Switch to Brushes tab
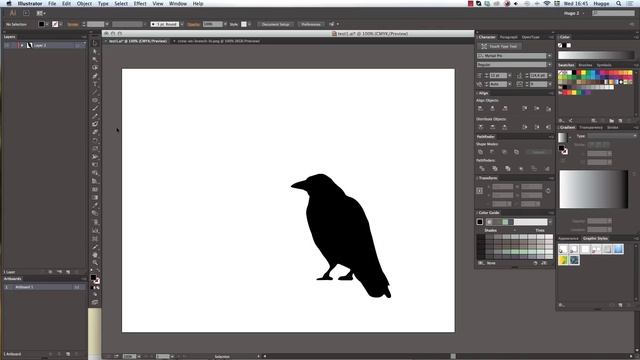The image size is (640, 360). pyautogui.click(x=585, y=65)
